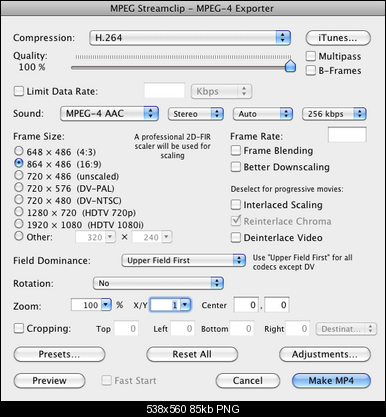This screenshot has height=417, width=386.
Task: Click the Preview button
Action: click(49, 380)
